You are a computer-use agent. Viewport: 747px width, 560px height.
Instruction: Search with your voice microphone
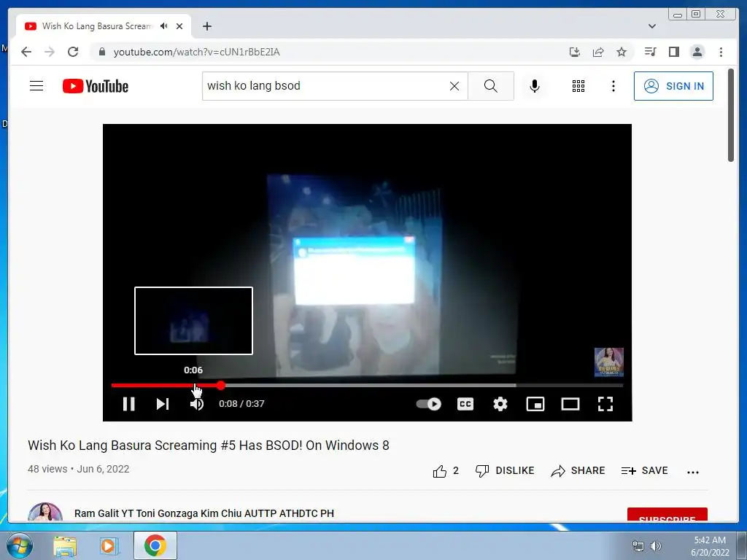pyautogui.click(x=535, y=86)
